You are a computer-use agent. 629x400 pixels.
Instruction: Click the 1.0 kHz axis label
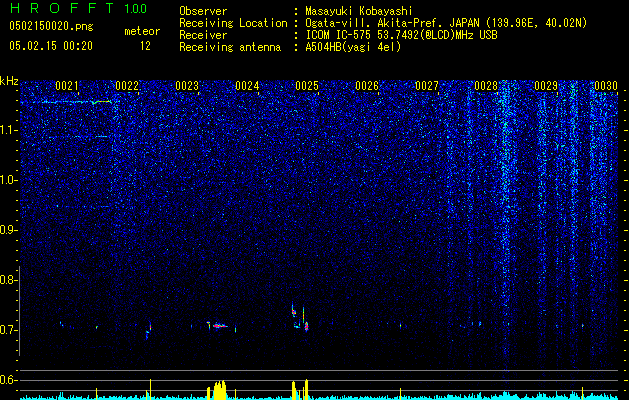coord(8,180)
